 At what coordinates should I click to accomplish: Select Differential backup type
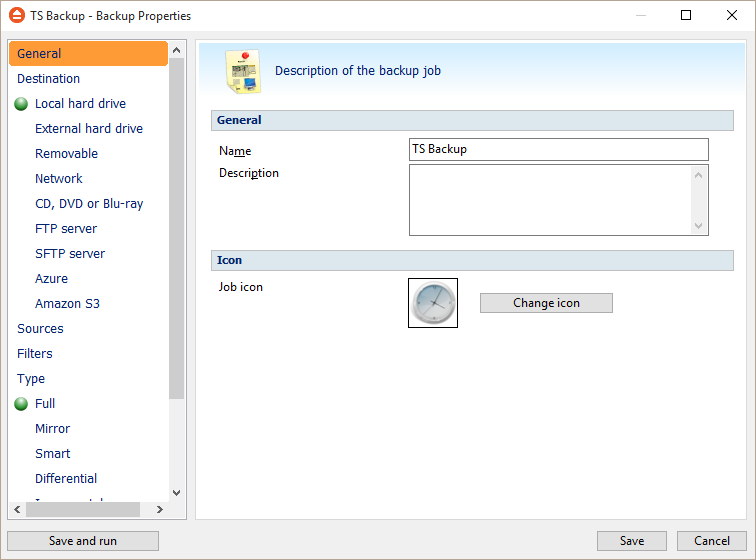(x=66, y=479)
